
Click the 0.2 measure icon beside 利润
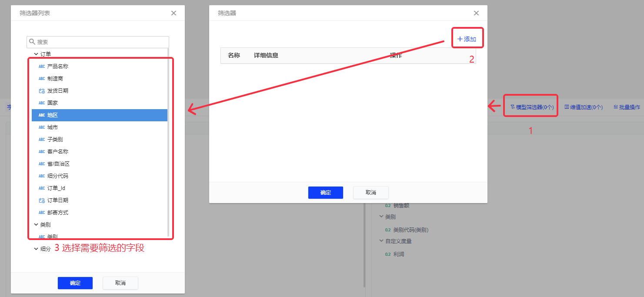[387, 254]
